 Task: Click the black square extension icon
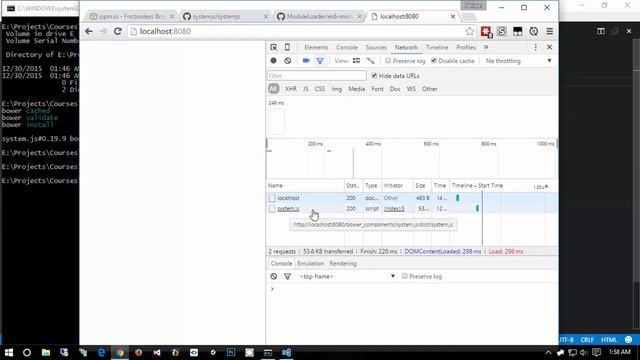[518, 31]
